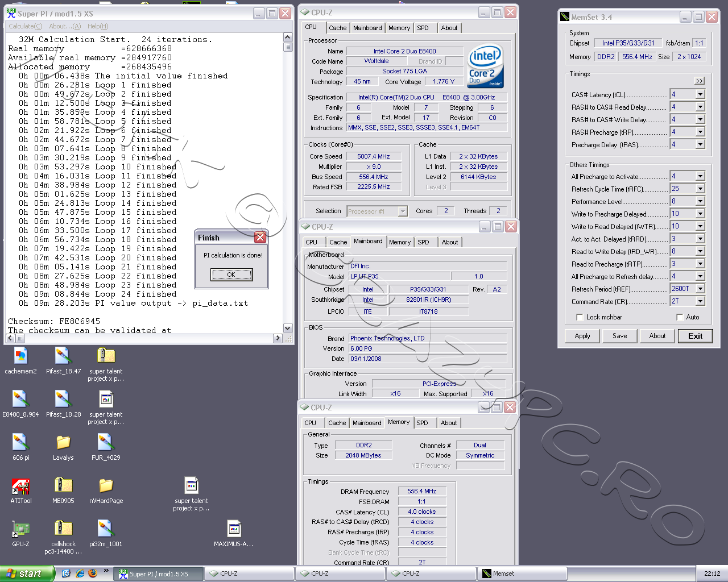Select Mainboard tab in bottom CPU-Z window
This screenshot has height=582, width=728.
click(x=367, y=423)
